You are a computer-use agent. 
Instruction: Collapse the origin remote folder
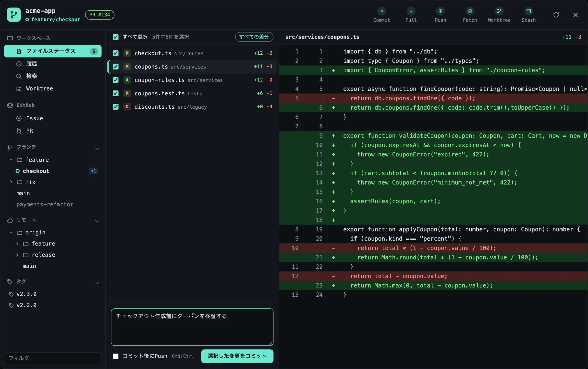[x=11, y=232]
